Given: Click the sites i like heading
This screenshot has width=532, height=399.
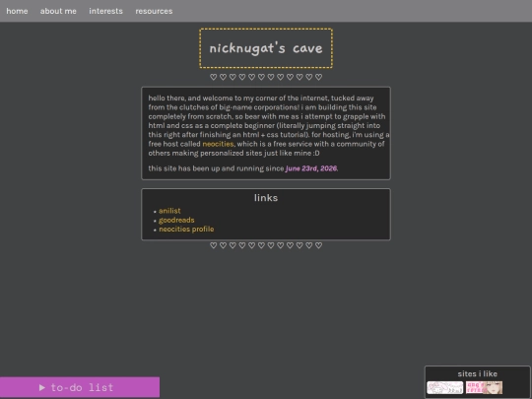Looking at the screenshot, I should (478, 374).
